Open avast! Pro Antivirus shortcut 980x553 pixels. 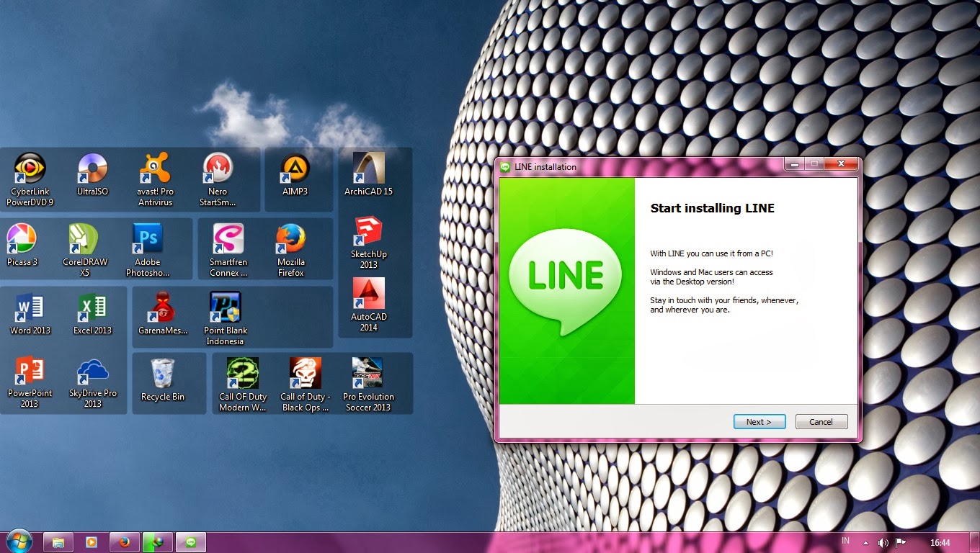(x=155, y=179)
